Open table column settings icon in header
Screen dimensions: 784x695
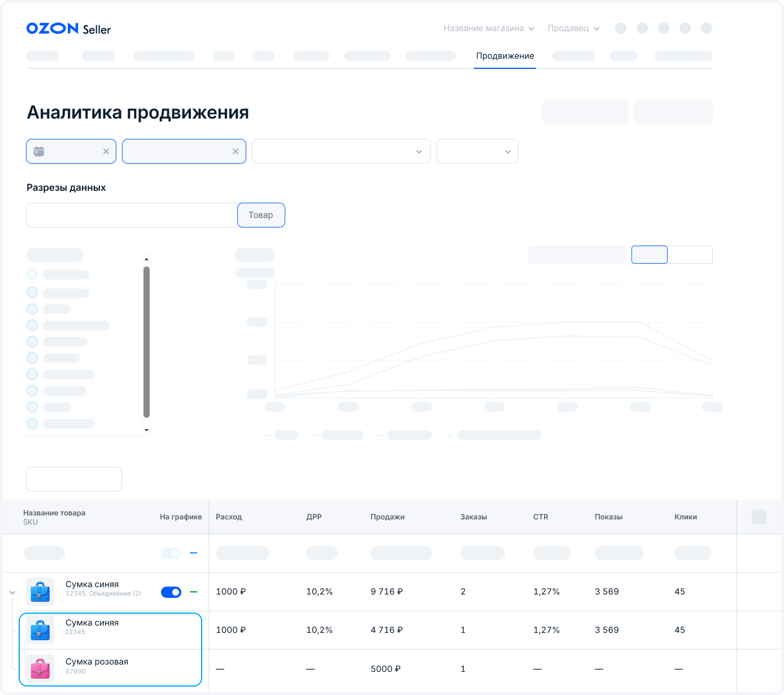click(759, 517)
